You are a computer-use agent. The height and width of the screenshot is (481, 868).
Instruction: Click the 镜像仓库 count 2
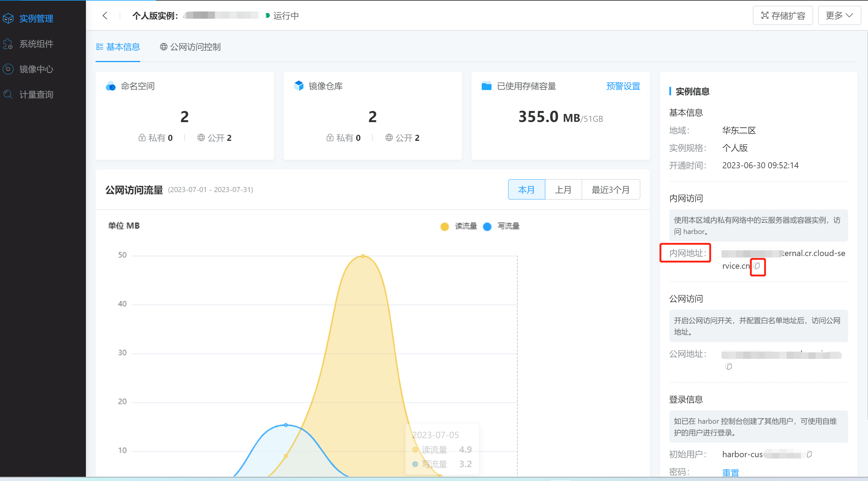pos(372,117)
